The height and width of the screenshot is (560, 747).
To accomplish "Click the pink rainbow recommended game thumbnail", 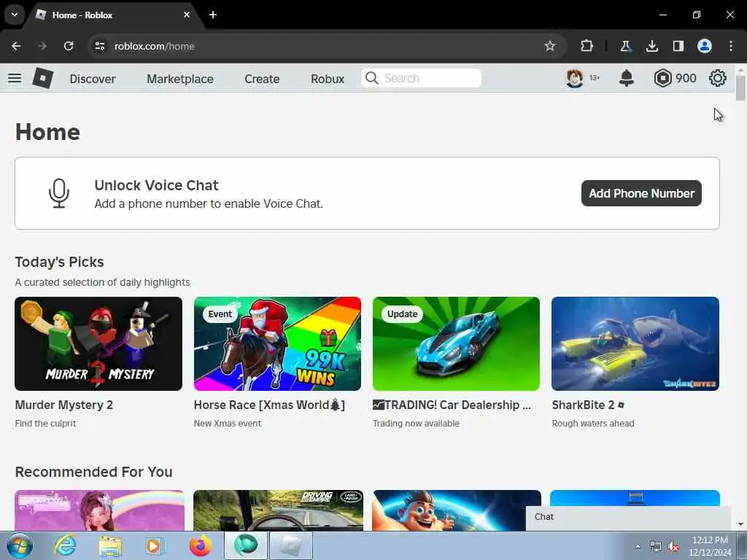I will click(x=99, y=510).
